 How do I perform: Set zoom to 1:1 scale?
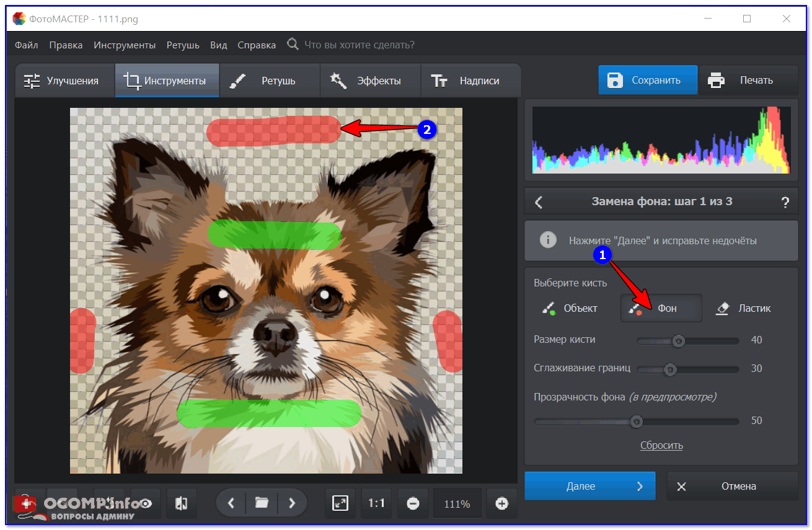[x=376, y=503]
